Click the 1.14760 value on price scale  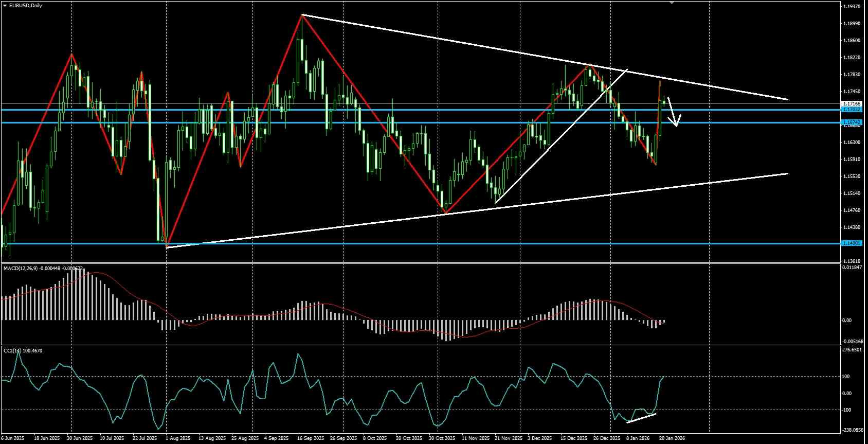click(x=852, y=210)
